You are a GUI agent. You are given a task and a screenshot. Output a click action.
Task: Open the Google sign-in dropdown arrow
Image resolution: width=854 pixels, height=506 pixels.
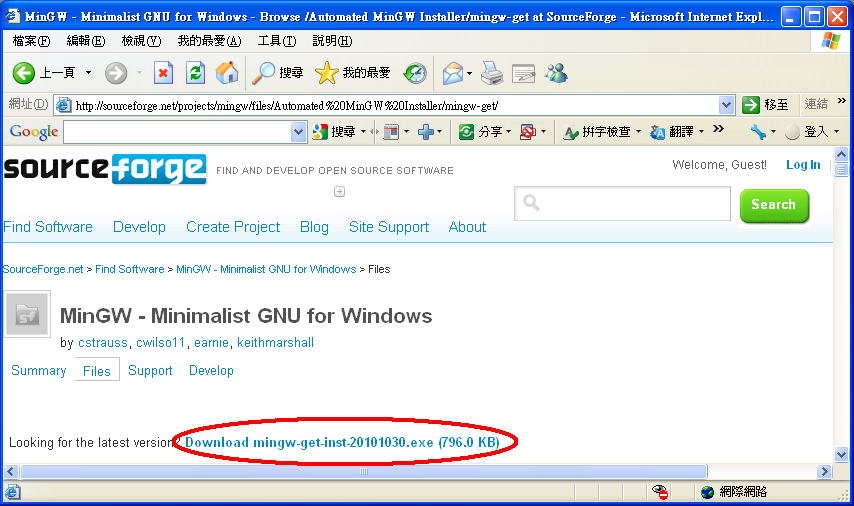point(837,132)
